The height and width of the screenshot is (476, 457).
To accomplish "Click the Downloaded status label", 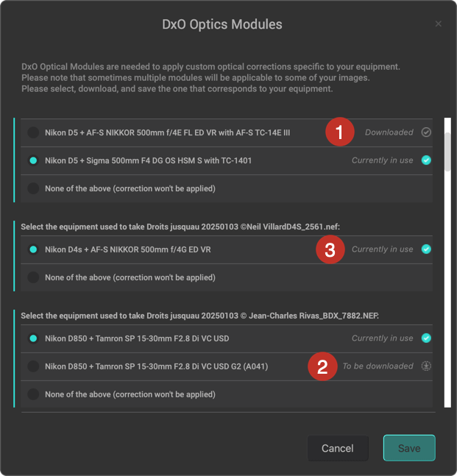I will (x=389, y=132).
